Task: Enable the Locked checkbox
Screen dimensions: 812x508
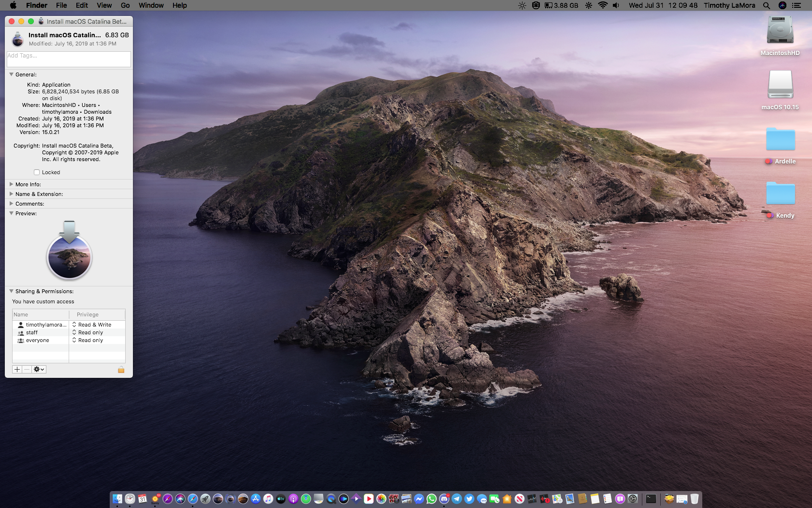Action: (37, 172)
